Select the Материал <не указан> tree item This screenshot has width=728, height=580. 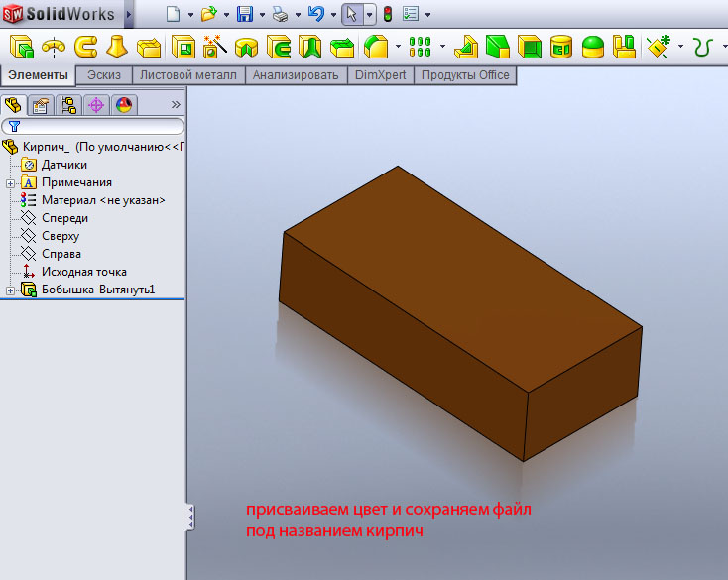pyautogui.click(x=102, y=200)
